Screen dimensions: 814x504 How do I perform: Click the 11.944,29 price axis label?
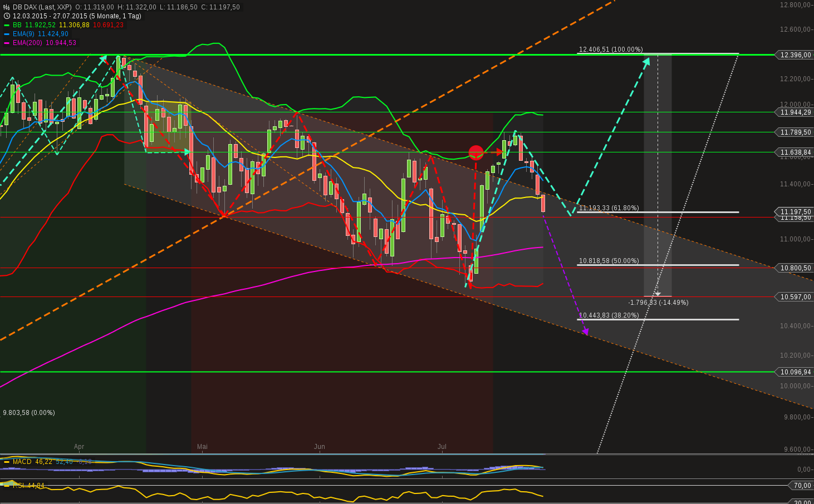795,112
